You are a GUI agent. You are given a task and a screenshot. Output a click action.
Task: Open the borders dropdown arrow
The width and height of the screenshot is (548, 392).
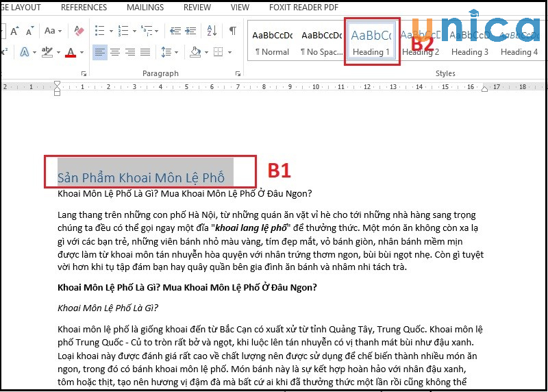[229, 53]
